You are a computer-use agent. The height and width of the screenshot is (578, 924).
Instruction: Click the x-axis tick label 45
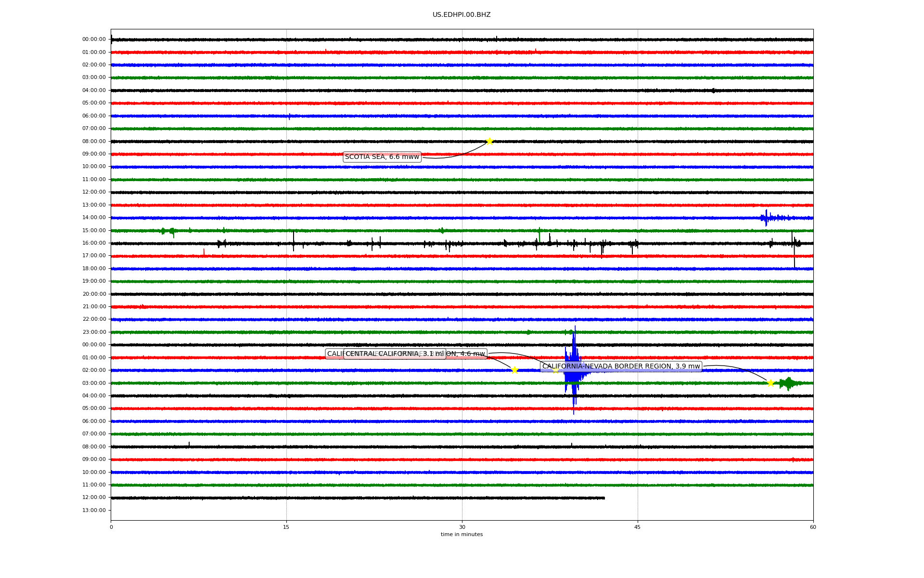pos(638,527)
